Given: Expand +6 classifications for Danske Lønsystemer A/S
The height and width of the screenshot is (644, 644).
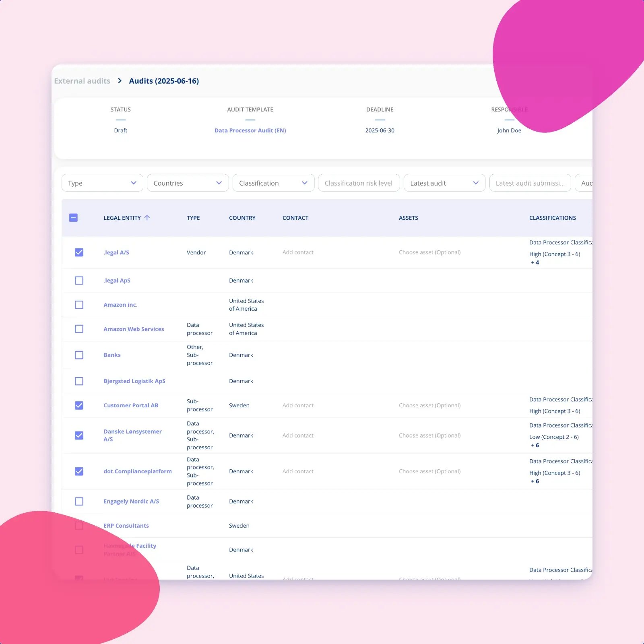Looking at the screenshot, I should tap(535, 445).
